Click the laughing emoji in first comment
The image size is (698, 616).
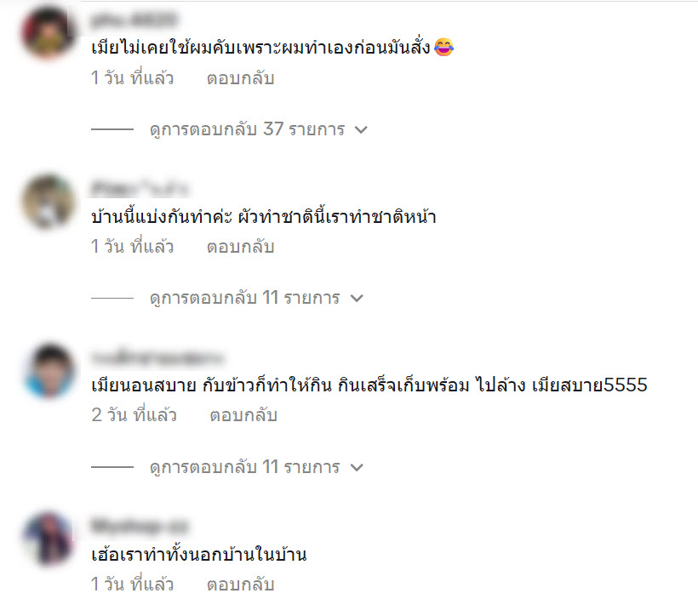pos(443,47)
